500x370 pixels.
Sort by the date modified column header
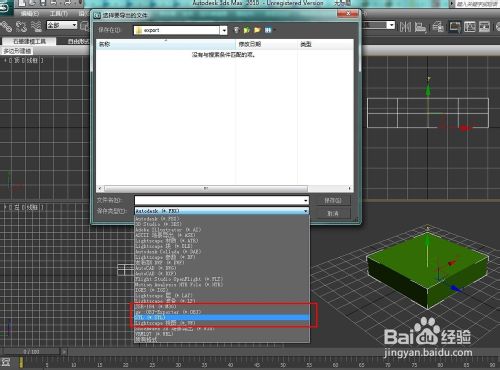pyautogui.click(x=267, y=44)
